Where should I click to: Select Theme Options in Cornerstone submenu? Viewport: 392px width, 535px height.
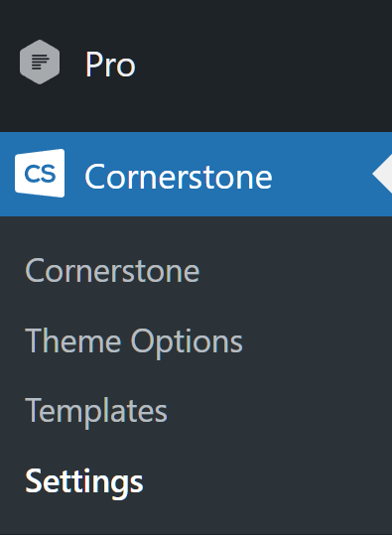(x=134, y=341)
